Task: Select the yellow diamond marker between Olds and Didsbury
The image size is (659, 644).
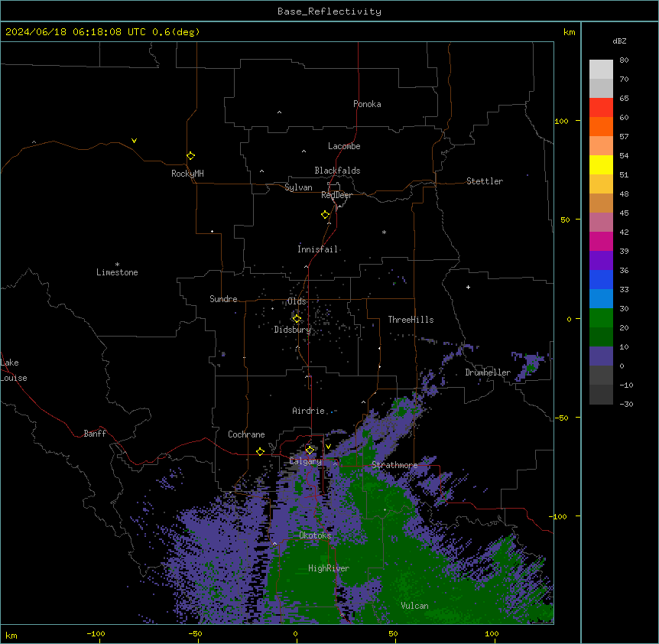Action: point(297,319)
